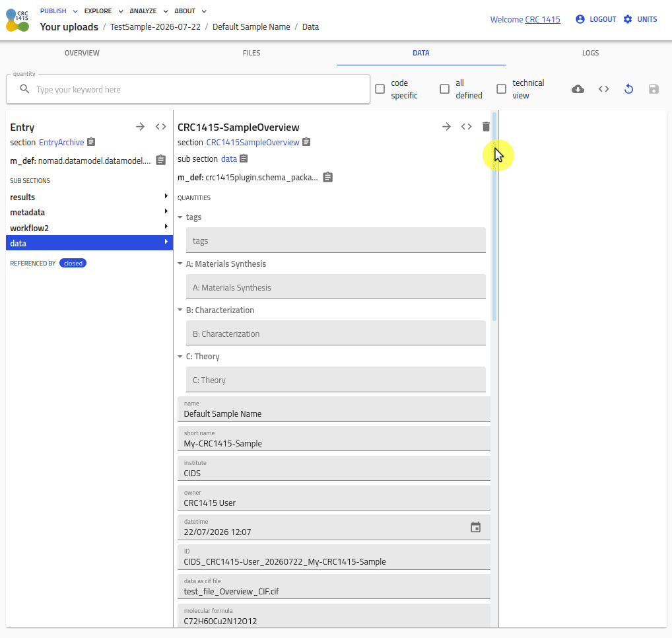The height and width of the screenshot is (638, 672).
Task: Copy crc1415plugin m_def clipboard icon
Action: (328, 177)
